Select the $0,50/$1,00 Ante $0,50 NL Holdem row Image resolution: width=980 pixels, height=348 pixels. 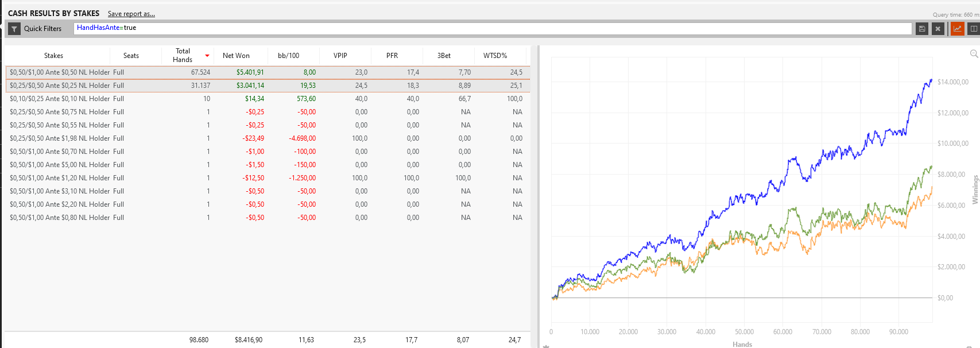pos(268,72)
